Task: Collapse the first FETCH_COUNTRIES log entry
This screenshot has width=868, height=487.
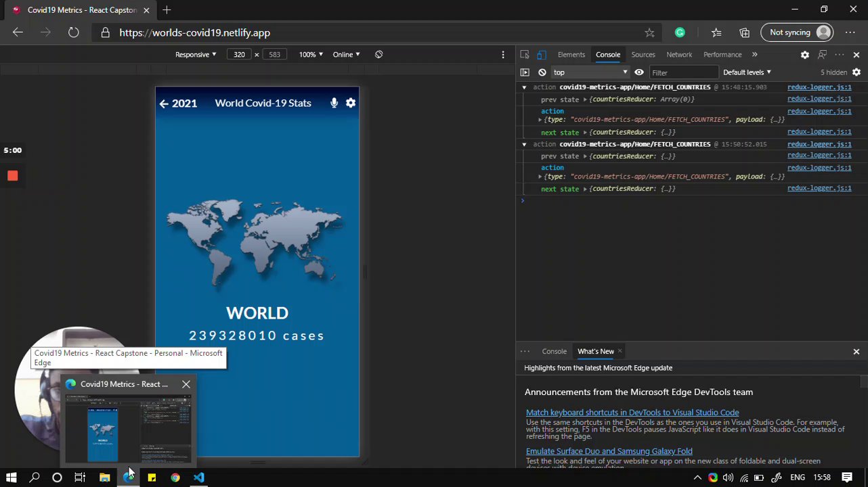Action: tap(524, 87)
